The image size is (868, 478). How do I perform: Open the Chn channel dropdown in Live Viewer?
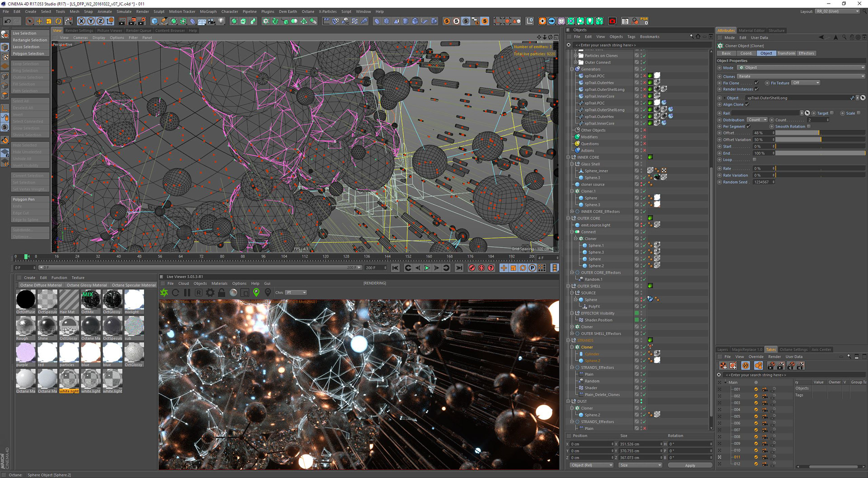tap(296, 292)
